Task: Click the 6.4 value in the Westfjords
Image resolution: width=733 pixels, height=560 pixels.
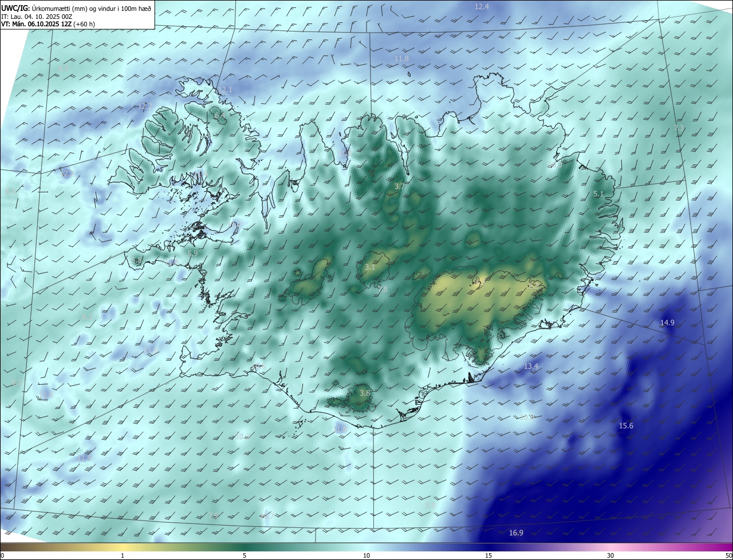Action: (x=219, y=116)
